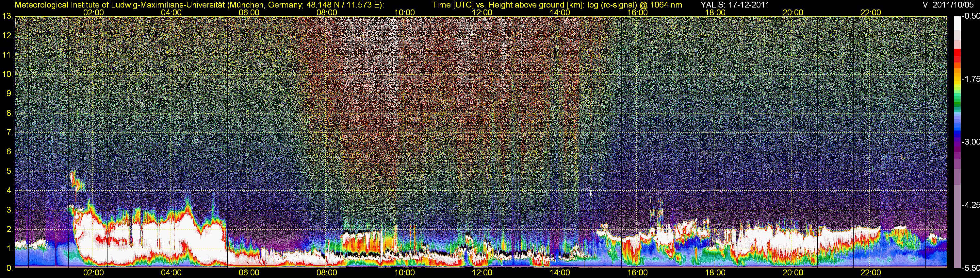
Task: Click the 6 km height axis label
Action: [9, 152]
